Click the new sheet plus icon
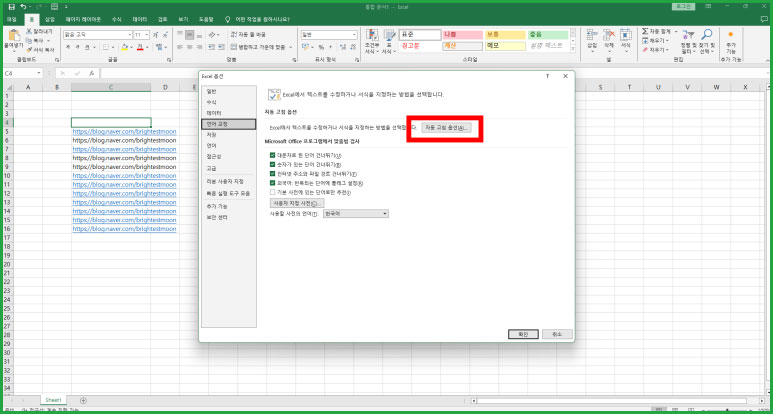This screenshot has height=414, width=773. tap(83, 400)
